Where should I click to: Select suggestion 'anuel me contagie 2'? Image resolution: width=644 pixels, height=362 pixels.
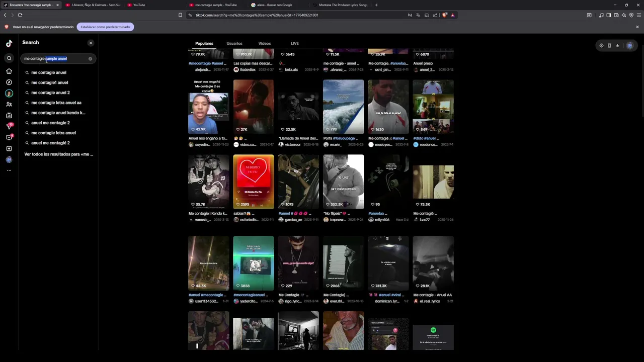(x=51, y=123)
